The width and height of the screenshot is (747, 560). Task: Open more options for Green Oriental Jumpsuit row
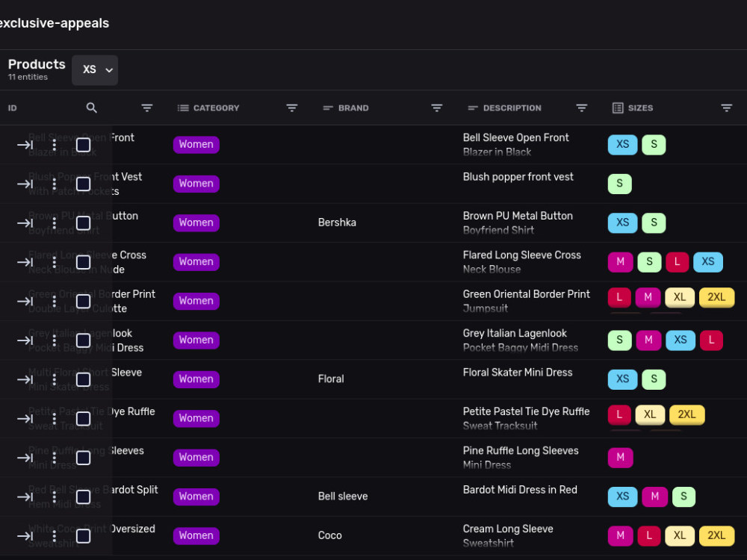tap(55, 302)
